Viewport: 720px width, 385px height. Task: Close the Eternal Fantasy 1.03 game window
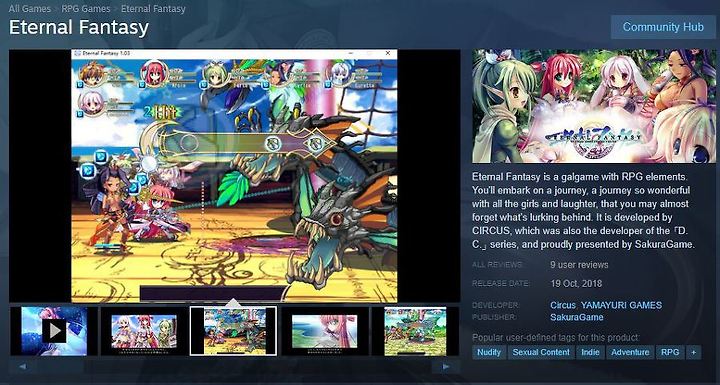pos(388,53)
